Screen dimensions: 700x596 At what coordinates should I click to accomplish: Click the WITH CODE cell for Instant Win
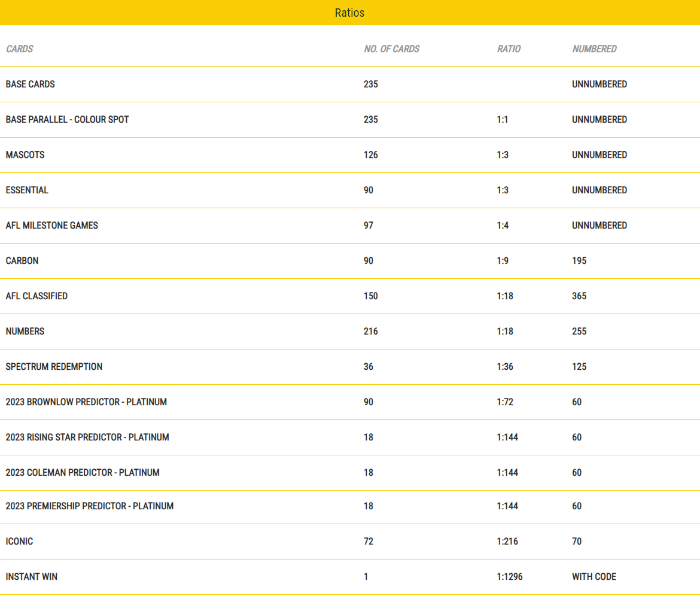[x=594, y=577]
